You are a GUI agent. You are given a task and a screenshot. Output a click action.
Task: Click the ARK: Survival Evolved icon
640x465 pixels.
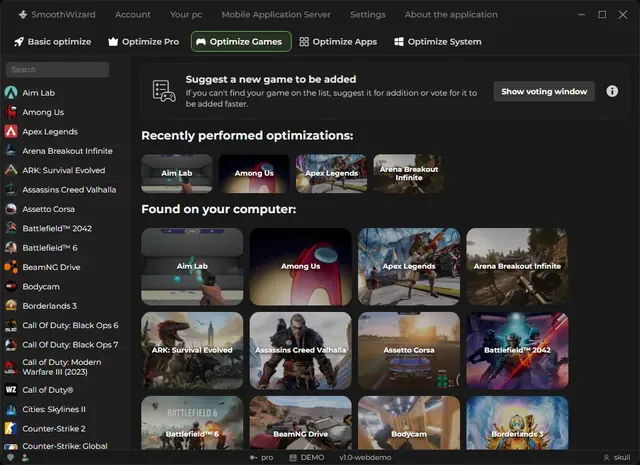tap(11, 170)
